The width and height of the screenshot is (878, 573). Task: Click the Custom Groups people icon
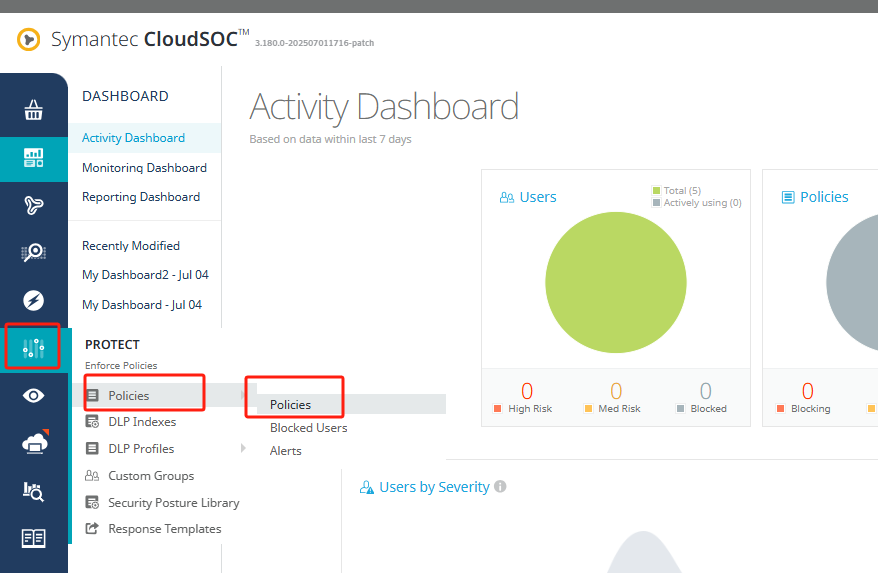(92, 476)
